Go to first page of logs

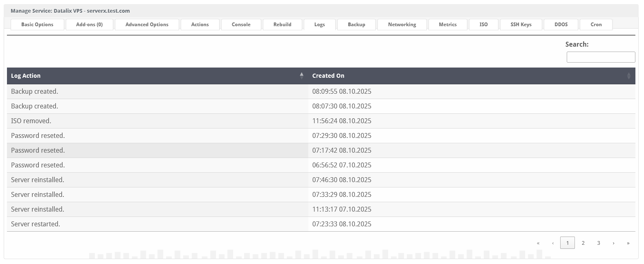538,243
